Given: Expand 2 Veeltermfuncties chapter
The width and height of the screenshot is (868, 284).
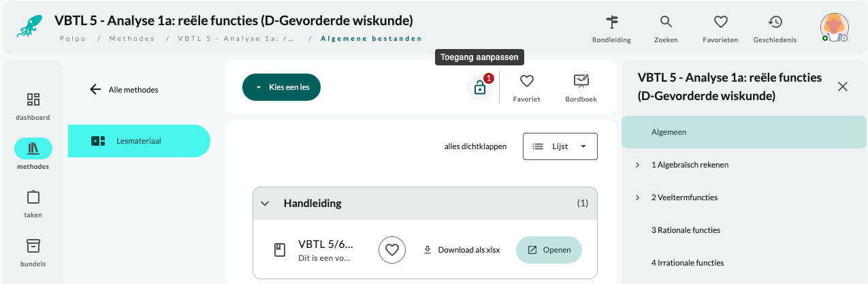Looking at the screenshot, I should click(x=638, y=198).
